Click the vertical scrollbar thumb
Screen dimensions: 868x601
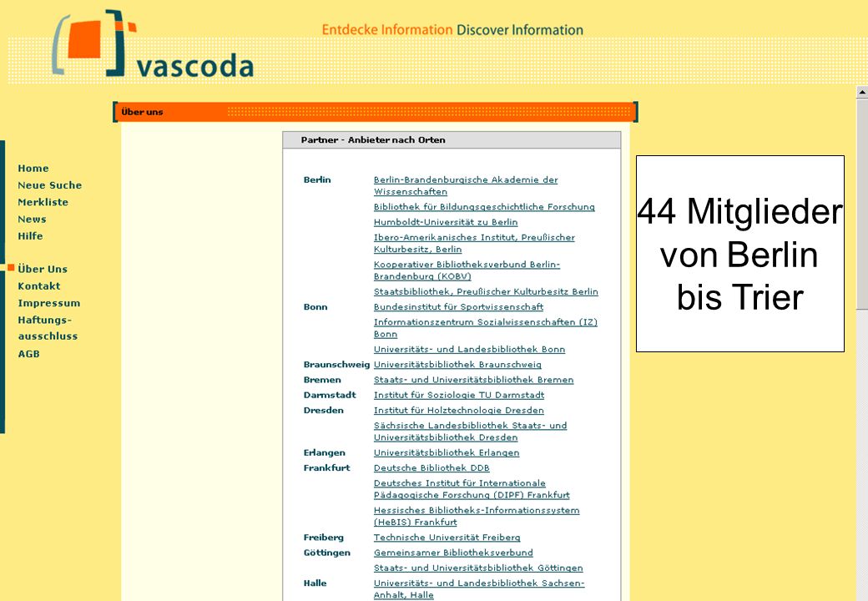[862, 205]
